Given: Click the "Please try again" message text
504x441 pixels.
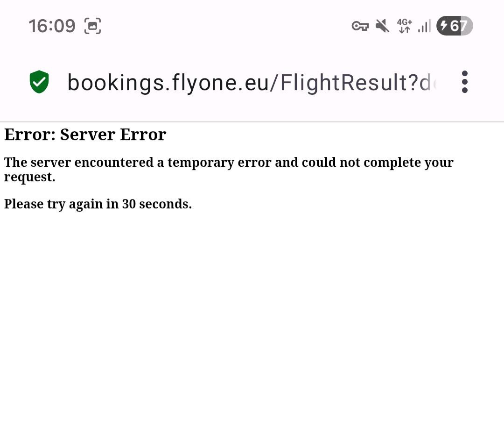Looking at the screenshot, I should coord(61,204).
